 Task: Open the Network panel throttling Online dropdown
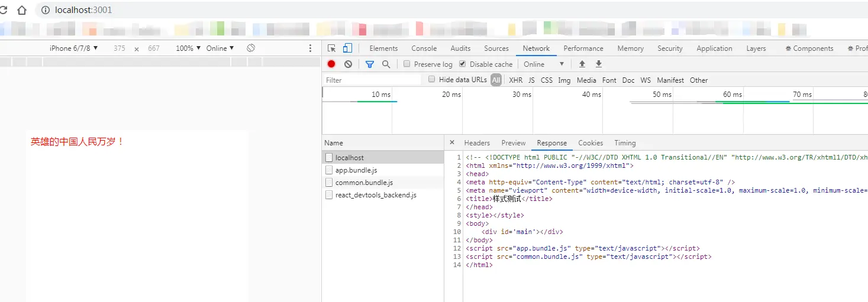(x=544, y=64)
